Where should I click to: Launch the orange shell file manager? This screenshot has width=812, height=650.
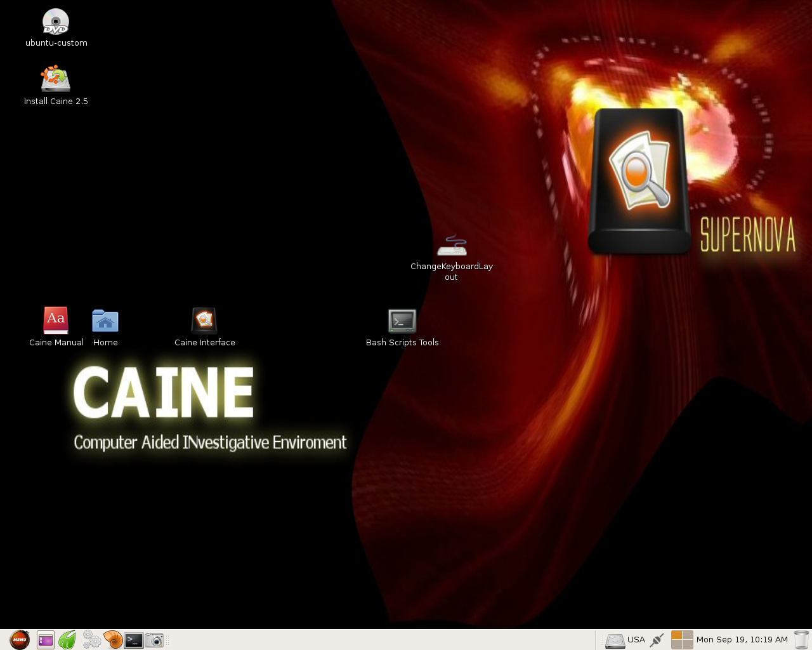113,640
